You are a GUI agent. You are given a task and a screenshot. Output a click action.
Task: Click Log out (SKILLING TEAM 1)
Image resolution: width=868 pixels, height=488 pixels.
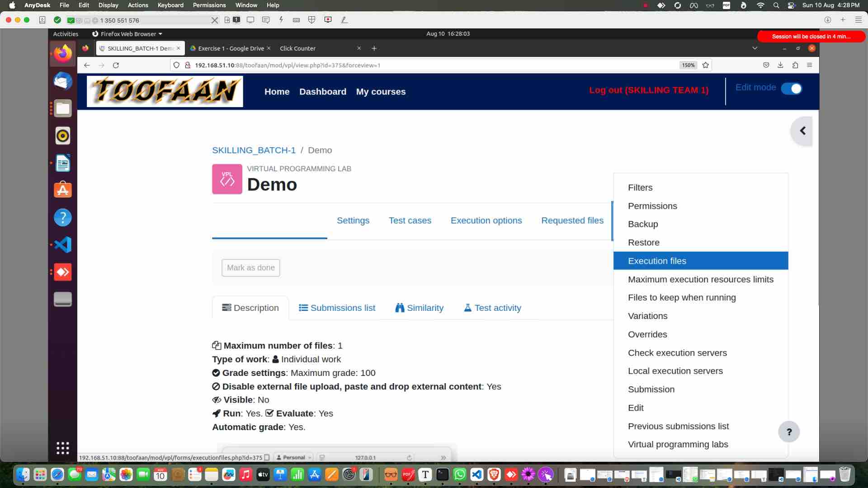point(649,90)
